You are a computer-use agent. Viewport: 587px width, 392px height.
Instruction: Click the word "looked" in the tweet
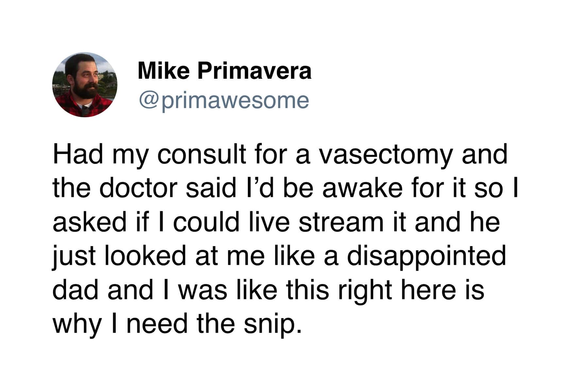(x=146, y=256)
